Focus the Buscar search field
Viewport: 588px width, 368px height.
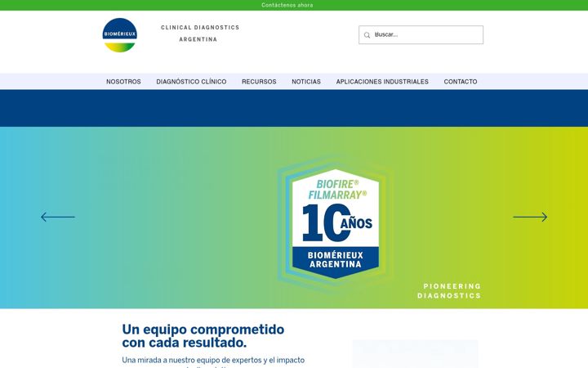point(421,34)
